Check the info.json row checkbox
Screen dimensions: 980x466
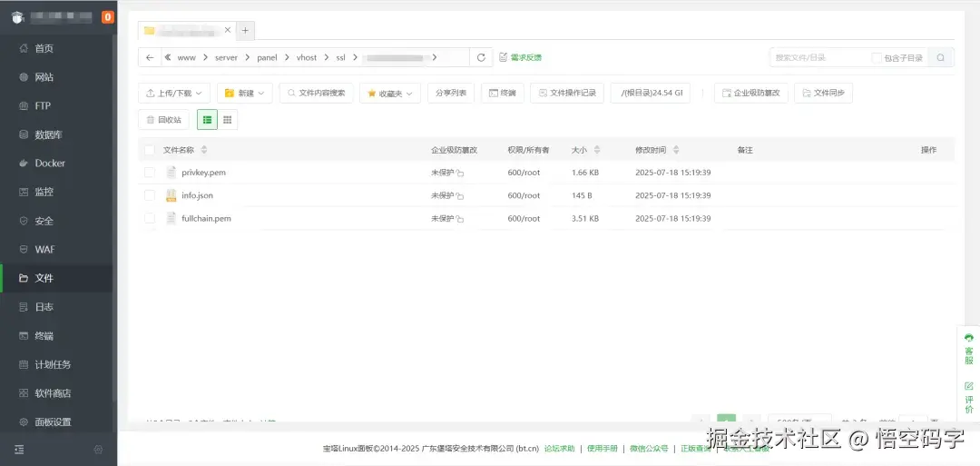[x=150, y=196]
